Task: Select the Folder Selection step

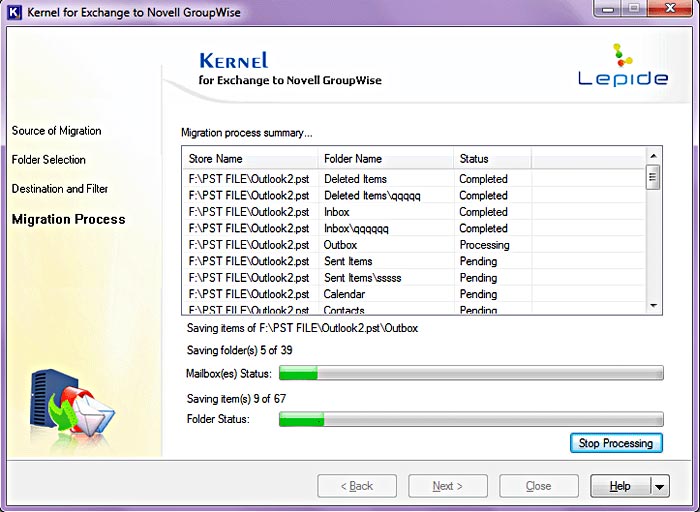Action: click(x=49, y=160)
